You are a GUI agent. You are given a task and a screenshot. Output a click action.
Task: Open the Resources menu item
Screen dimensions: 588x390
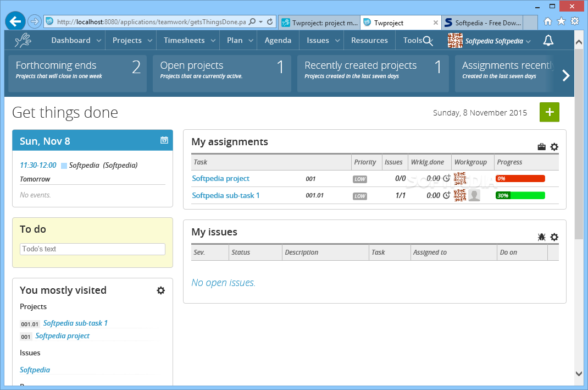(369, 40)
